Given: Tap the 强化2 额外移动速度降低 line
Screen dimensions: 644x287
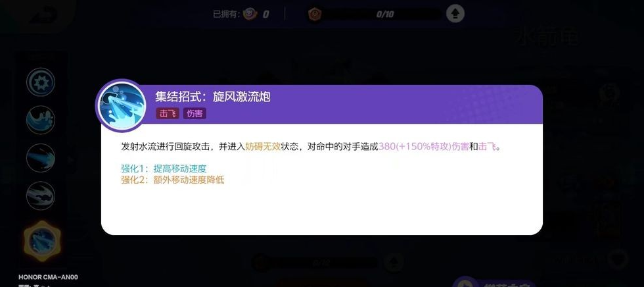Looking at the screenshot, I should [172, 180].
